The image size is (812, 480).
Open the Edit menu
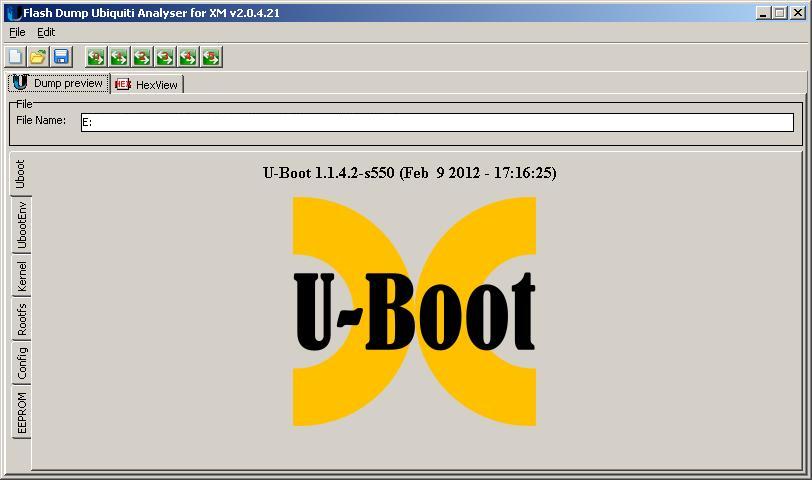pos(46,32)
